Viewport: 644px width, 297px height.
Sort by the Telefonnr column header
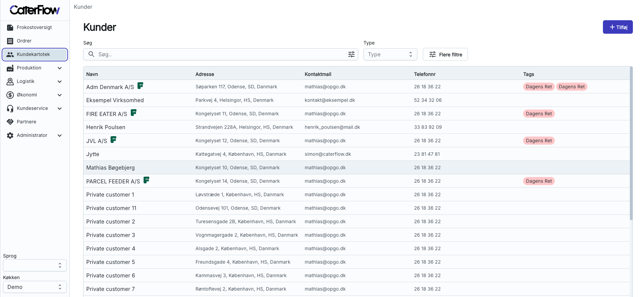[x=425, y=74]
